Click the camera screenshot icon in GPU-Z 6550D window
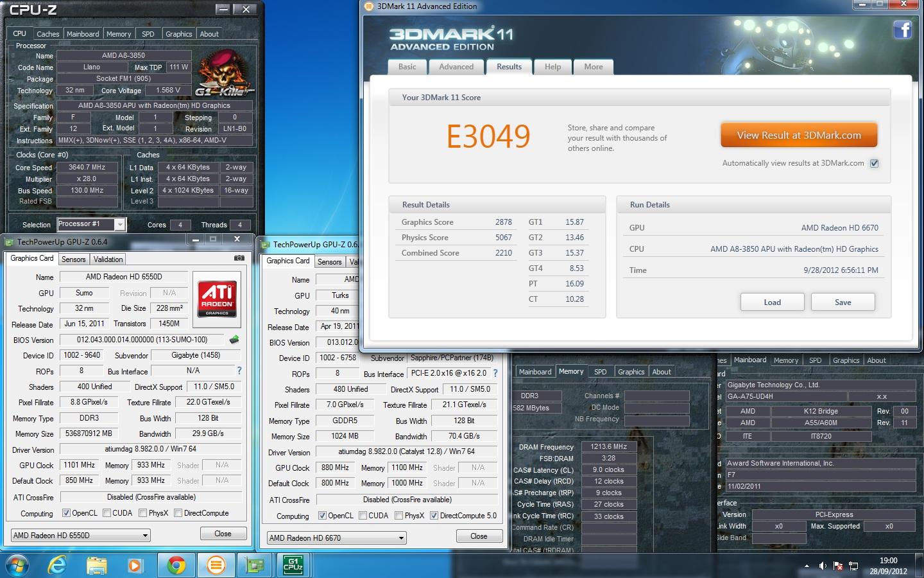924x578 pixels. tap(239, 258)
